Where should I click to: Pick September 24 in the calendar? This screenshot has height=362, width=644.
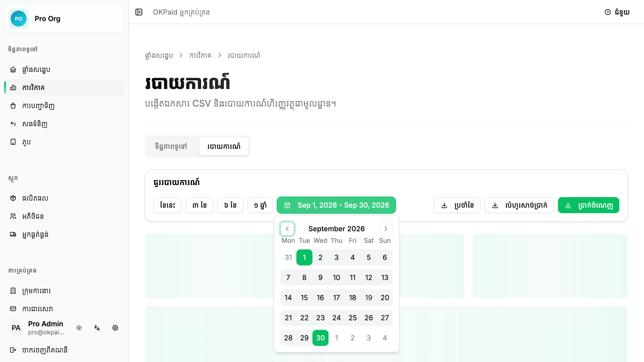click(x=337, y=318)
